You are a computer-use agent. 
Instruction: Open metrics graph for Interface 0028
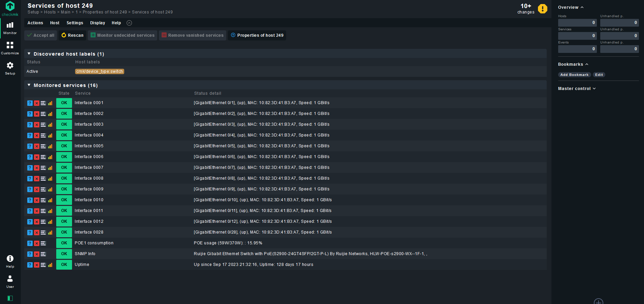click(50, 233)
